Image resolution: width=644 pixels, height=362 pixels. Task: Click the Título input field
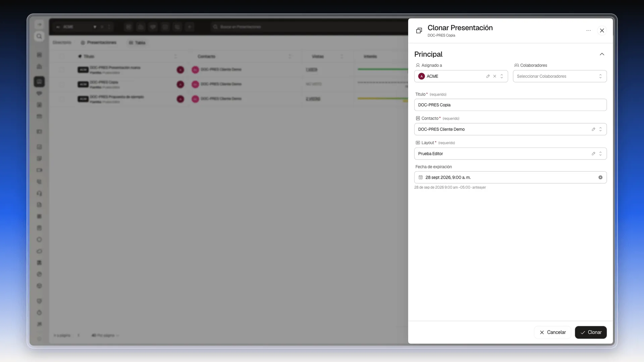pyautogui.click(x=510, y=105)
